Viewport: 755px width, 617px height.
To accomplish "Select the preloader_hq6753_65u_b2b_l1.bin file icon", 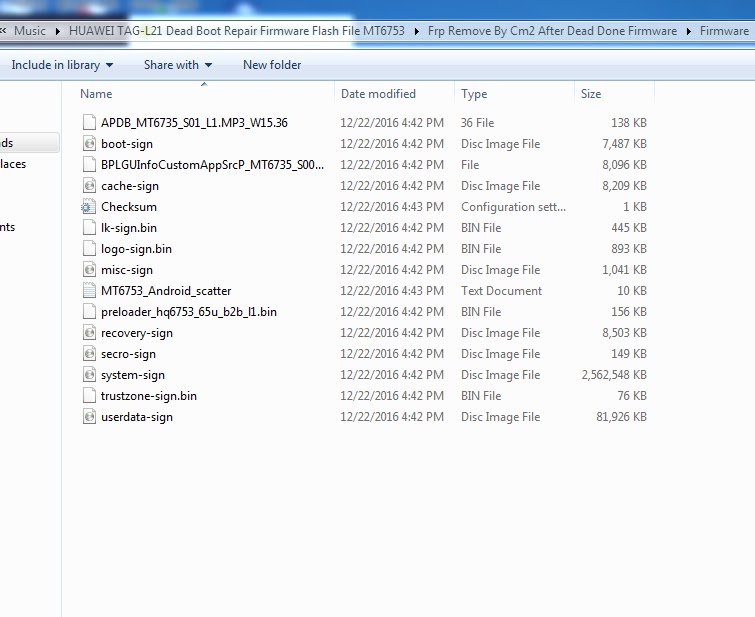I will point(89,312).
